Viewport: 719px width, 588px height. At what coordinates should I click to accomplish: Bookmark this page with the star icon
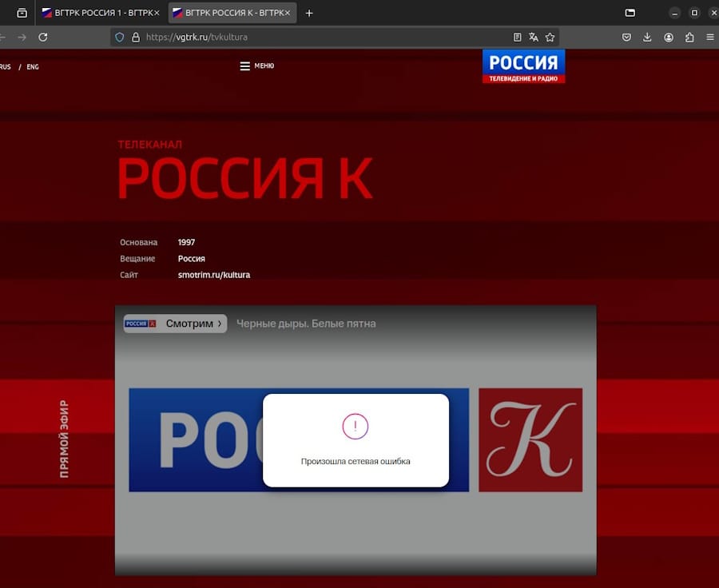(x=550, y=38)
